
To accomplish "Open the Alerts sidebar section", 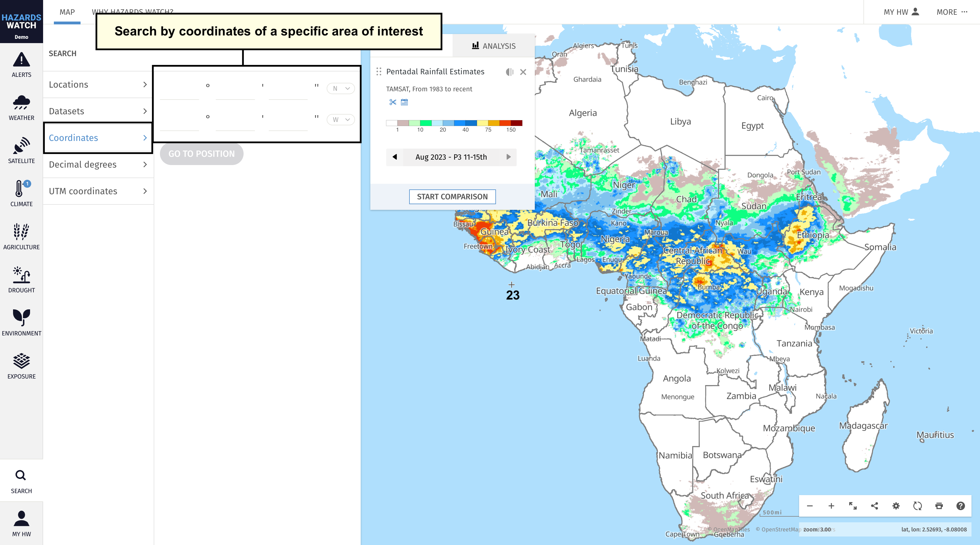I will [21, 65].
